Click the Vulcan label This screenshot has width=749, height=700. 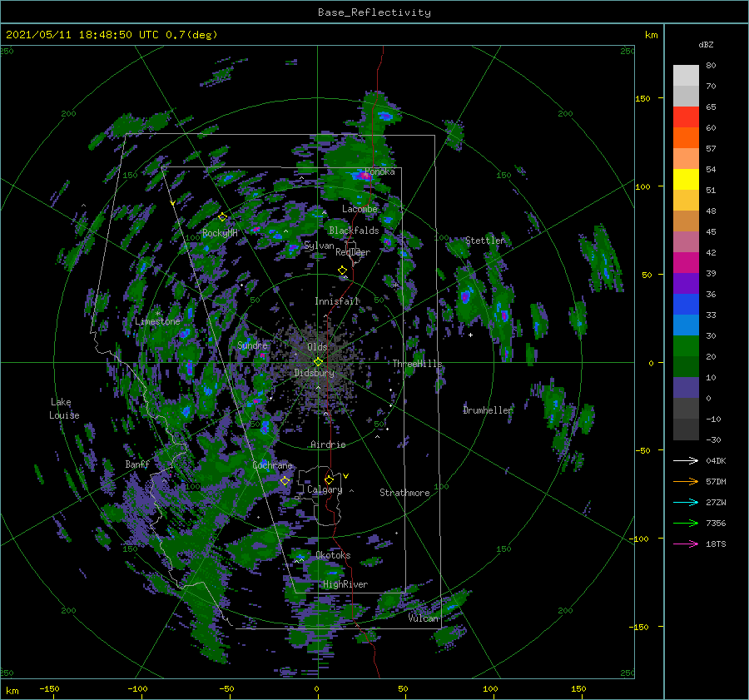[423, 618]
